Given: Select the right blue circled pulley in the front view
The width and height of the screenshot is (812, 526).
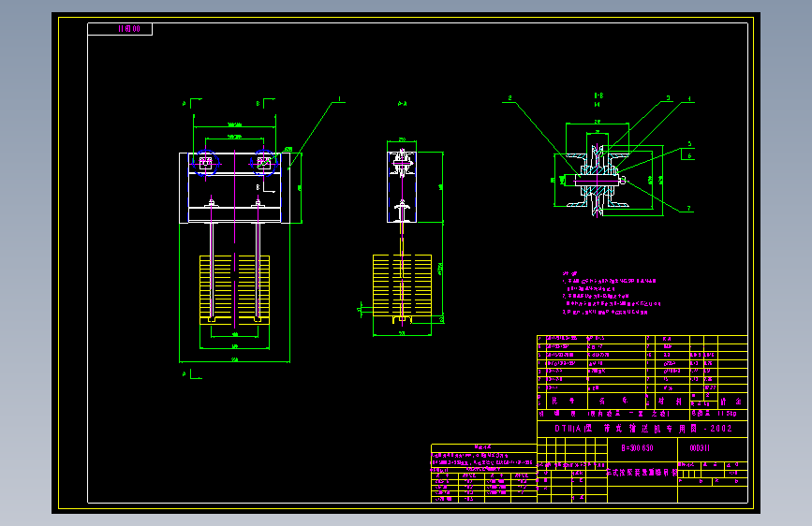Looking at the screenshot, I should click(x=263, y=163).
